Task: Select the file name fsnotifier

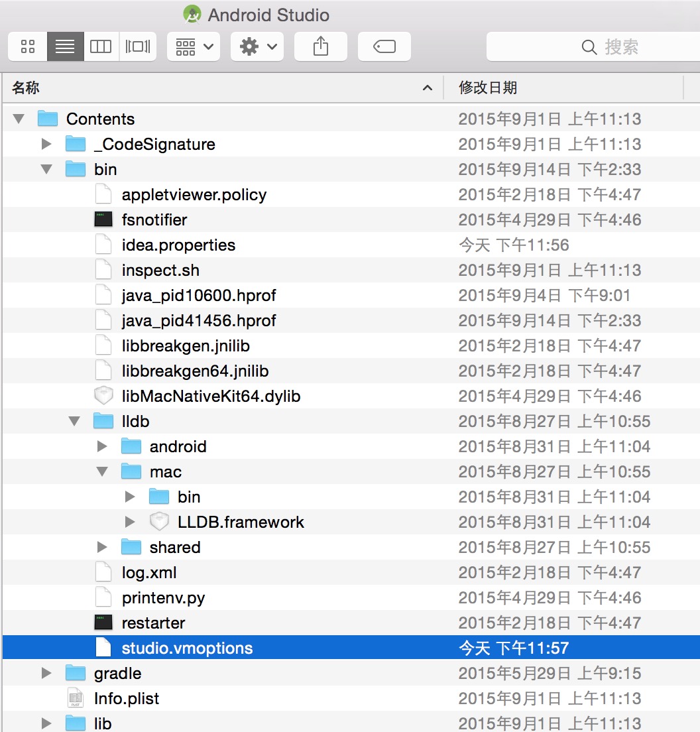Action: click(154, 219)
